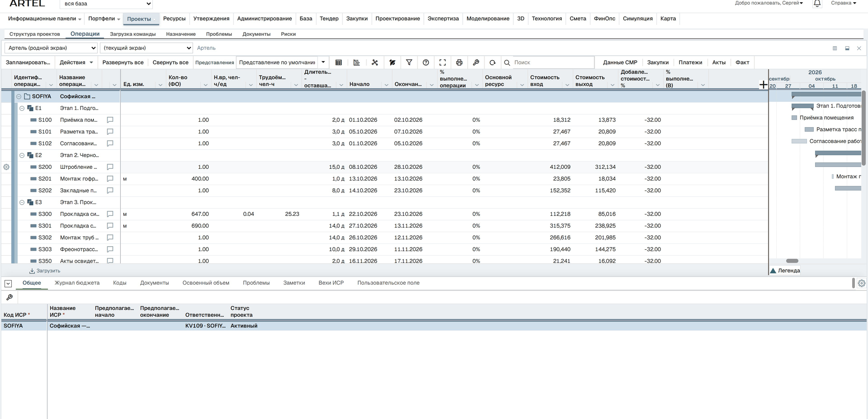Screen dimensions: 868x419
Task: Collapse the E1 stage group
Action: point(22,108)
